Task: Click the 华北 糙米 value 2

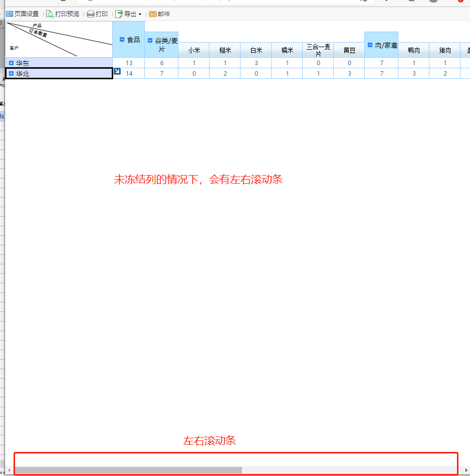Action: [225, 73]
